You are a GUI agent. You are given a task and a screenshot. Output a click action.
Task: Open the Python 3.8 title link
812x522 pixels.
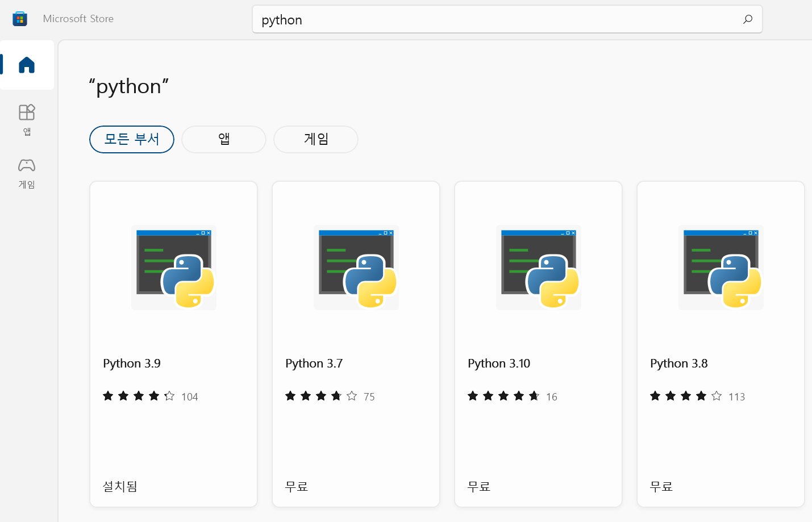(679, 364)
